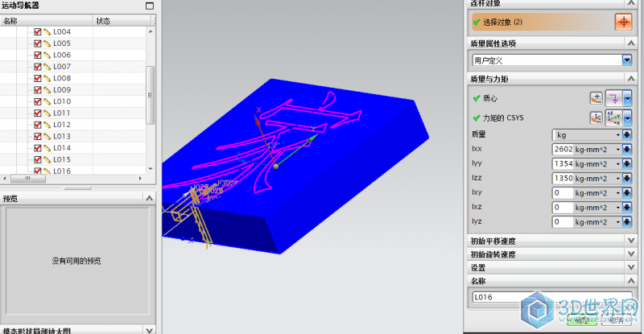Toggle the L009 checkbox
Image resolution: width=644 pixels, height=334 pixels.
pyautogui.click(x=37, y=89)
